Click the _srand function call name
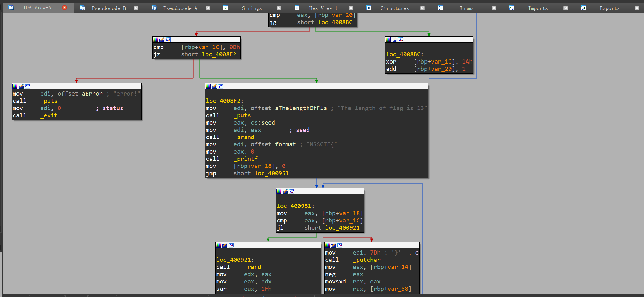 click(x=244, y=137)
